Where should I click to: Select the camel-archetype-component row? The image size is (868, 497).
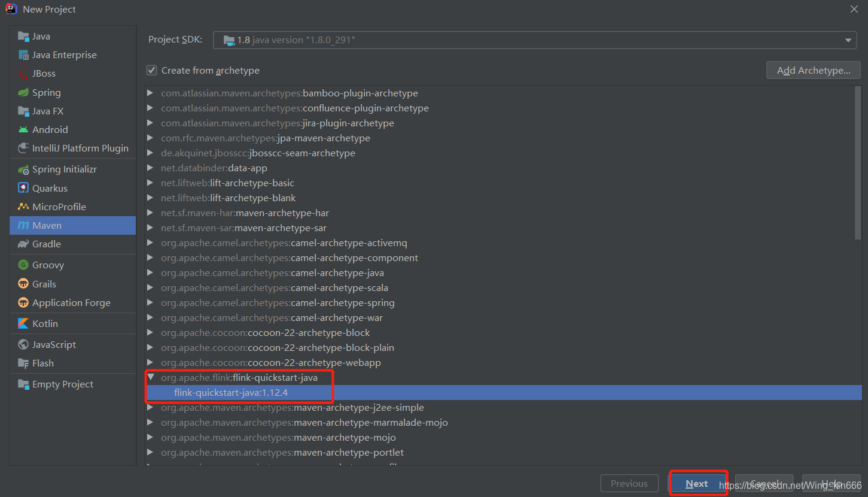pyautogui.click(x=504, y=258)
